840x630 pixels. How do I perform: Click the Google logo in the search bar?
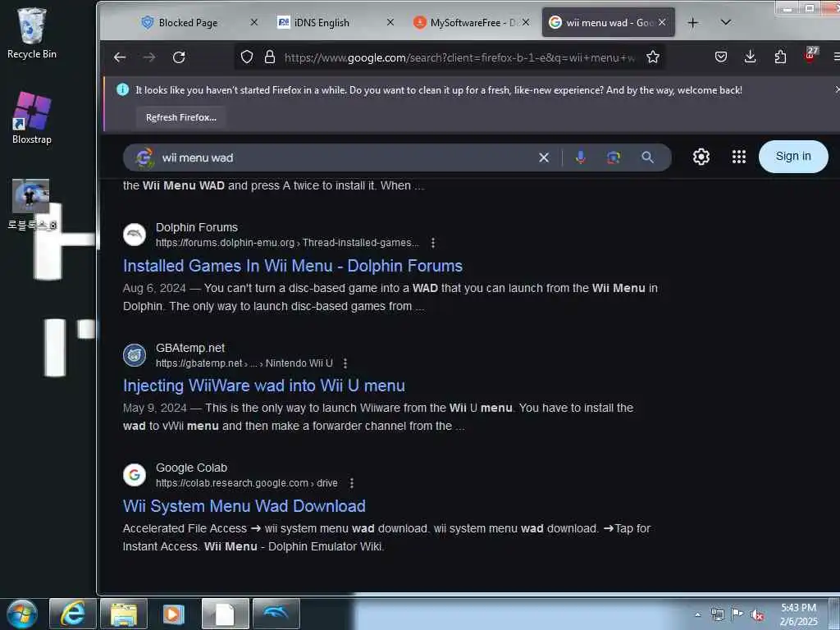144,158
